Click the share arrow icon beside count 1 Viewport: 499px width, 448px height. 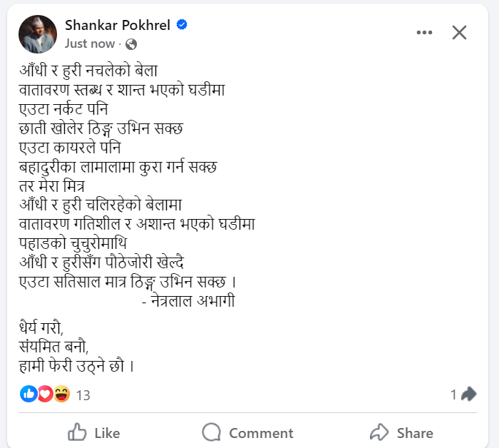(468, 394)
